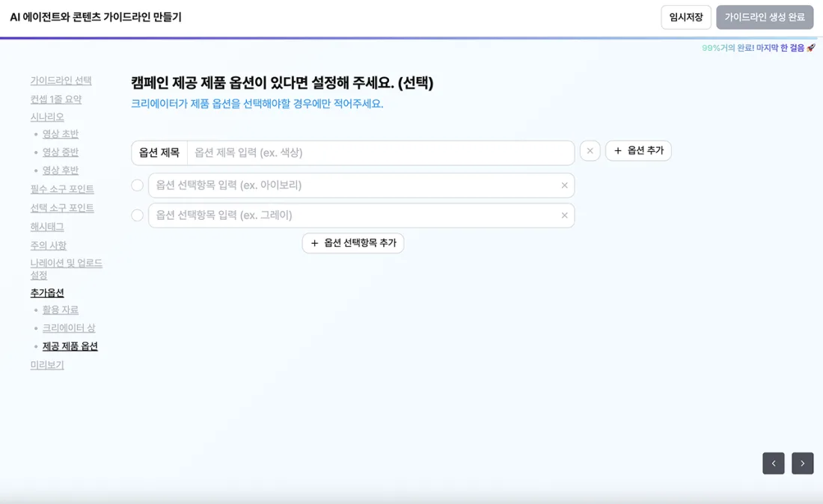
Task: Open 추가옵션 section in sidebar
Action: pos(47,292)
